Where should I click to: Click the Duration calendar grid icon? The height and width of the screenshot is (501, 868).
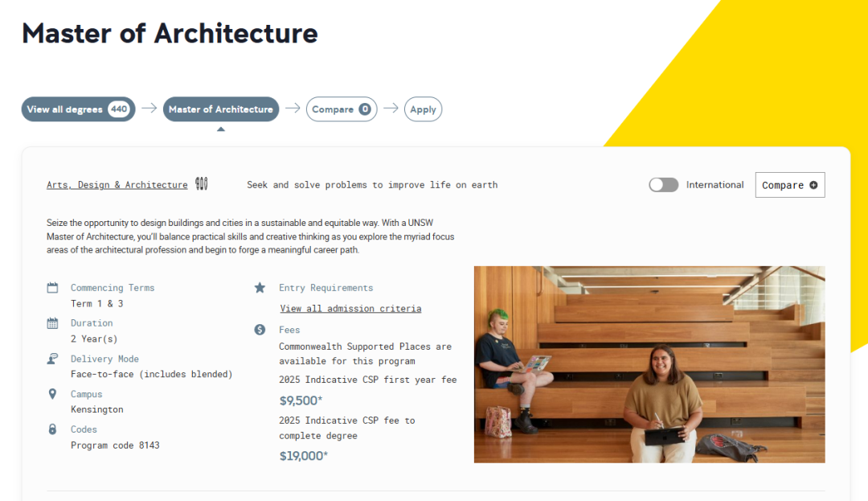(x=53, y=323)
